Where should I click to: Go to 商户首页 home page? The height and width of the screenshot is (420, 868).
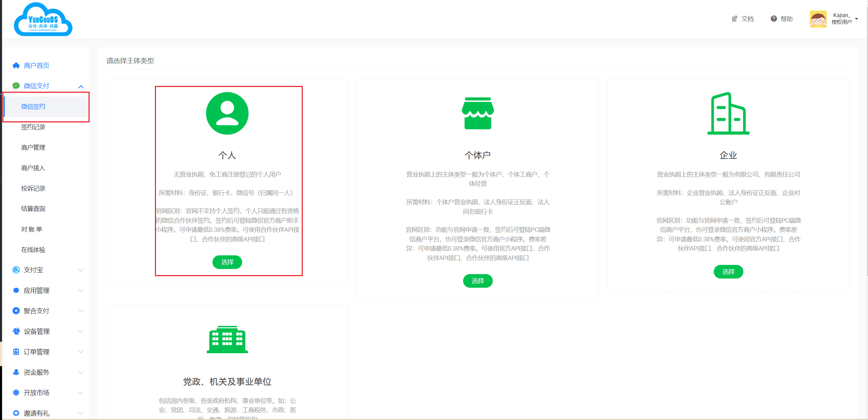[x=36, y=65]
